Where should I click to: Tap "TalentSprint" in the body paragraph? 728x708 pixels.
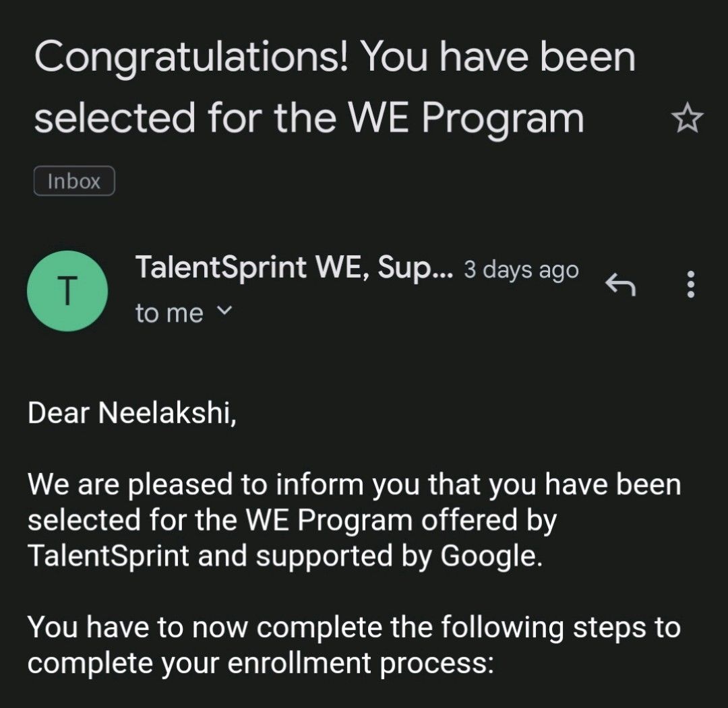coord(109,556)
